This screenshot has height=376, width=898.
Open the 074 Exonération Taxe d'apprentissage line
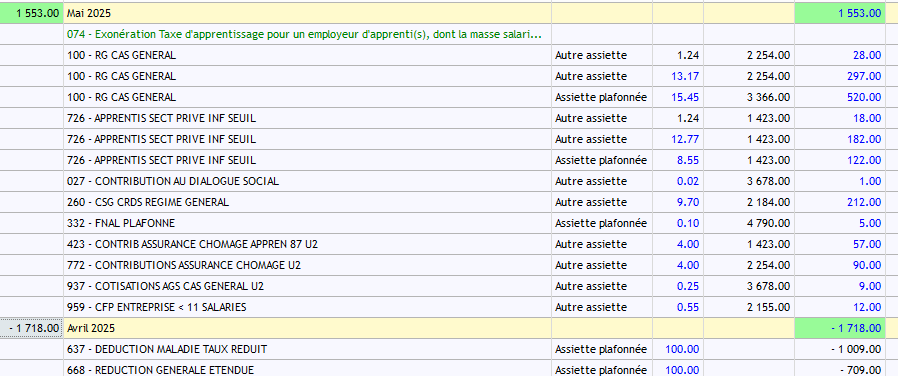point(304,34)
